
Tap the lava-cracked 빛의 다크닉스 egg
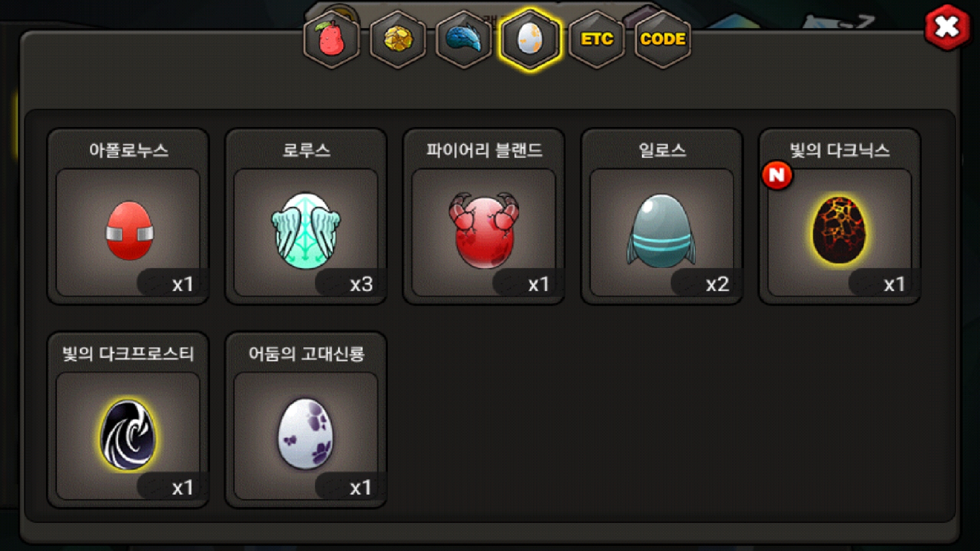click(x=840, y=232)
